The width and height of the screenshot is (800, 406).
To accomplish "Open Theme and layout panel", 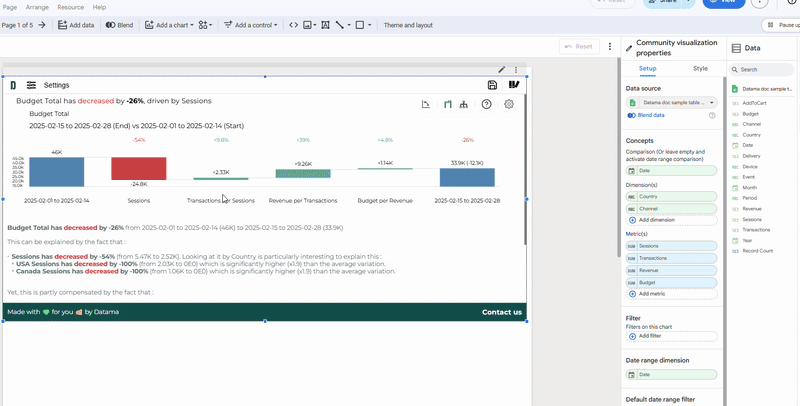I will 408,25.
